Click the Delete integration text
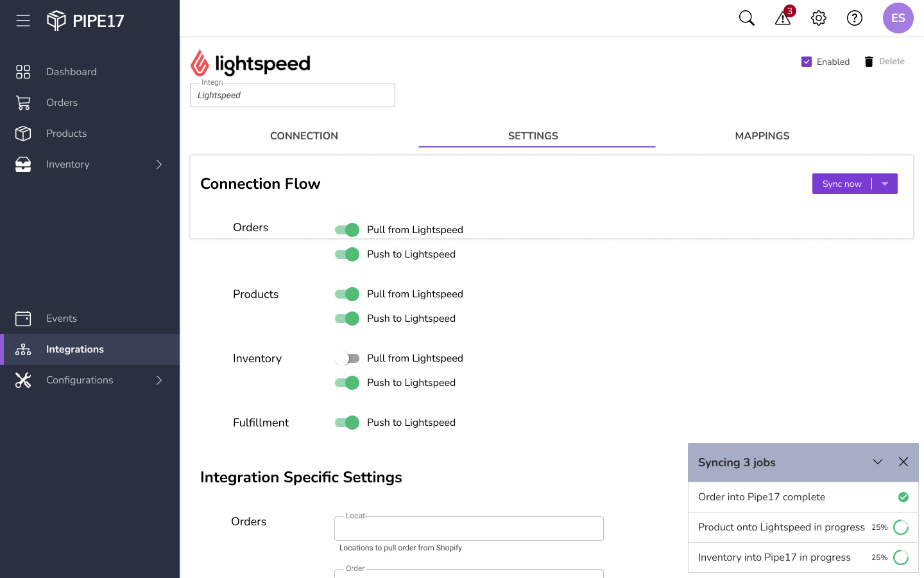Screen dimensions: 924x578 pyautogui.click(x=892, y=62)
